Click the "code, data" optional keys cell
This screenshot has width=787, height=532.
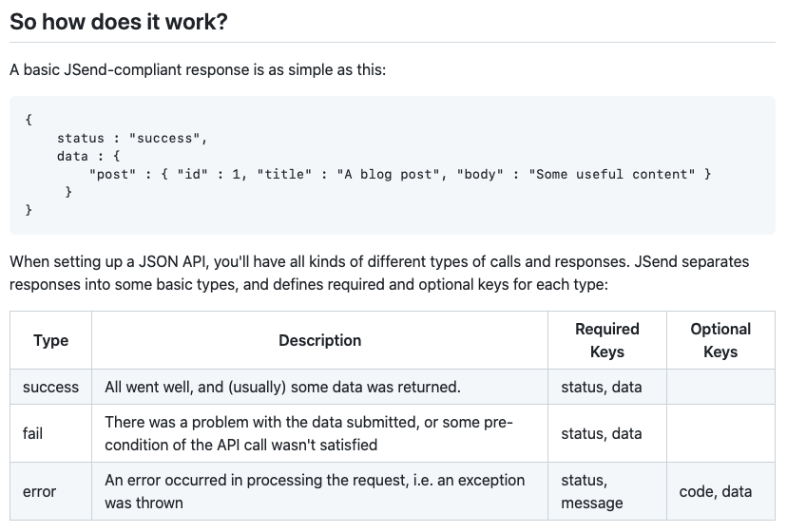pyautogui.click(x=720, y=491)
